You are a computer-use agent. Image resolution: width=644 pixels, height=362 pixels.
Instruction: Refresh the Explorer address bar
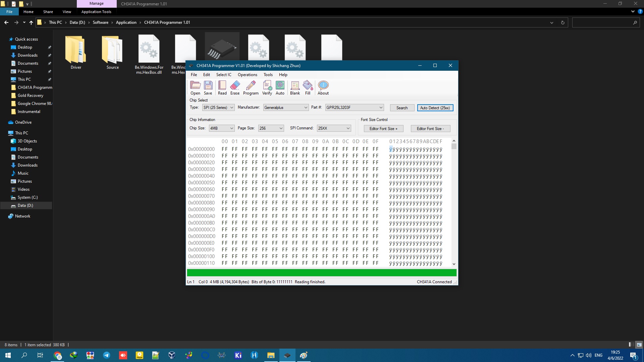pos(563,22)
